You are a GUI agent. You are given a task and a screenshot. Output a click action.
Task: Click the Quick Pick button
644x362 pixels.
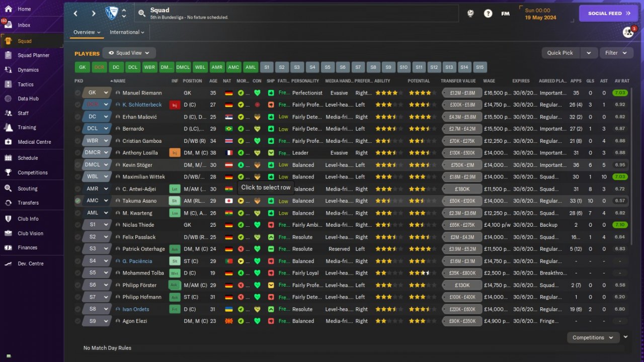(x=560, y=53)
